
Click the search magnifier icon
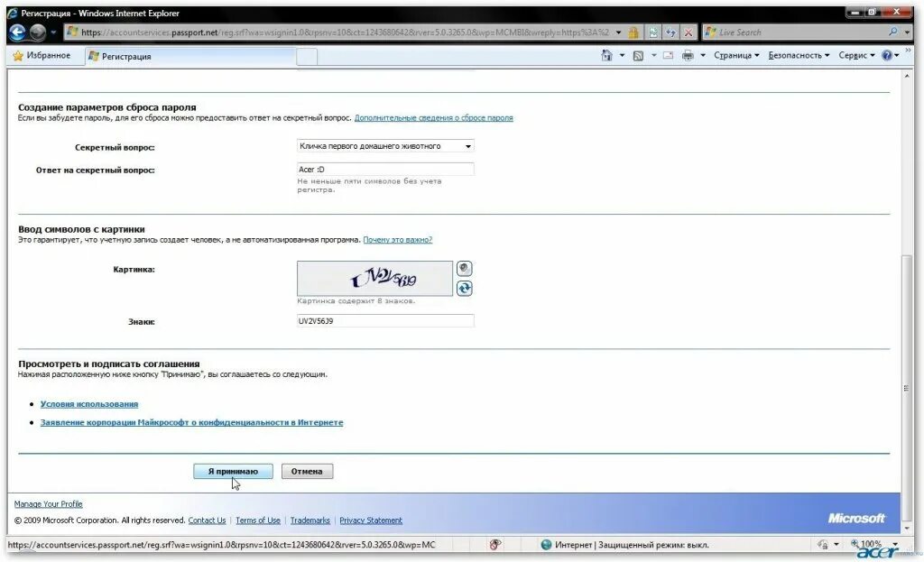892,32
